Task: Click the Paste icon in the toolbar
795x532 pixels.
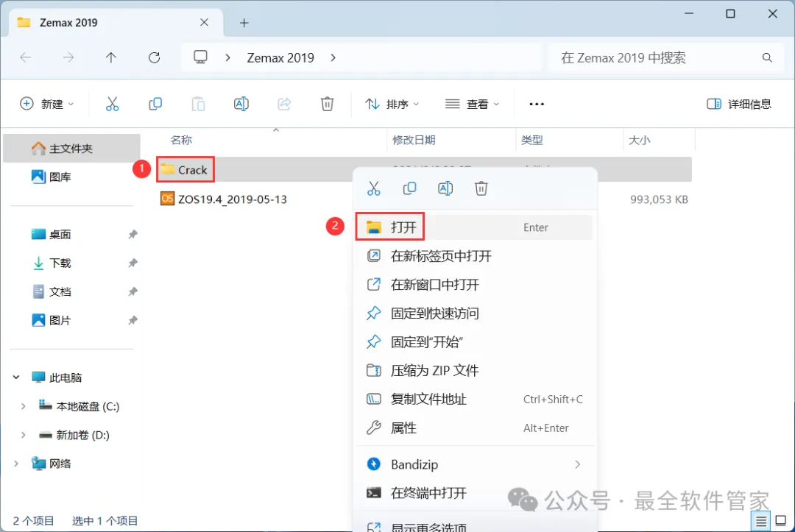Action: point(198,104)
